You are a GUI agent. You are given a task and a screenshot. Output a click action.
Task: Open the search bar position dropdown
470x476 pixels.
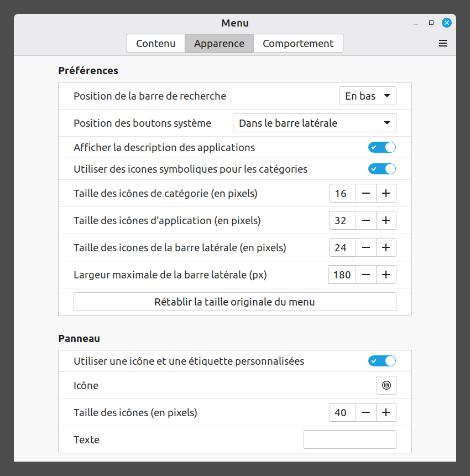tap(367, 96)
